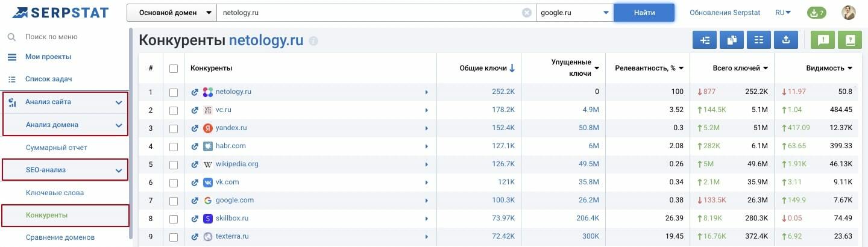Open the google.ru database dropdown
Screen dimensions: 868x247
tap(575, 13)
